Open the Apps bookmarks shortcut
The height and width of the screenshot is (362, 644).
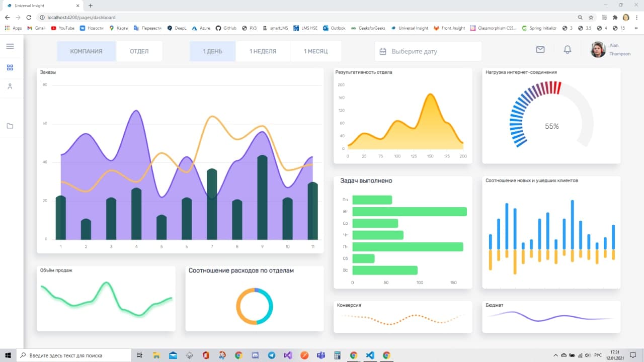click(x=14, y=28)
